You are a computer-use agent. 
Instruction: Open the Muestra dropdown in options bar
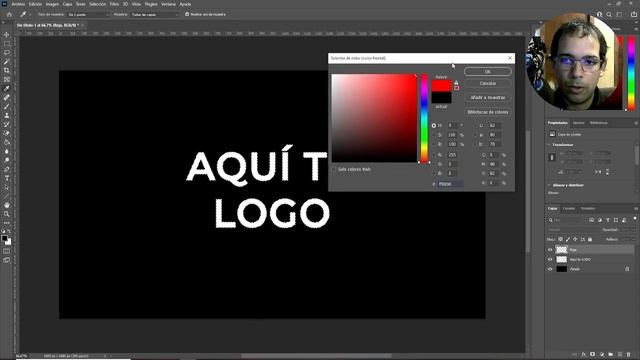(154, 14)
